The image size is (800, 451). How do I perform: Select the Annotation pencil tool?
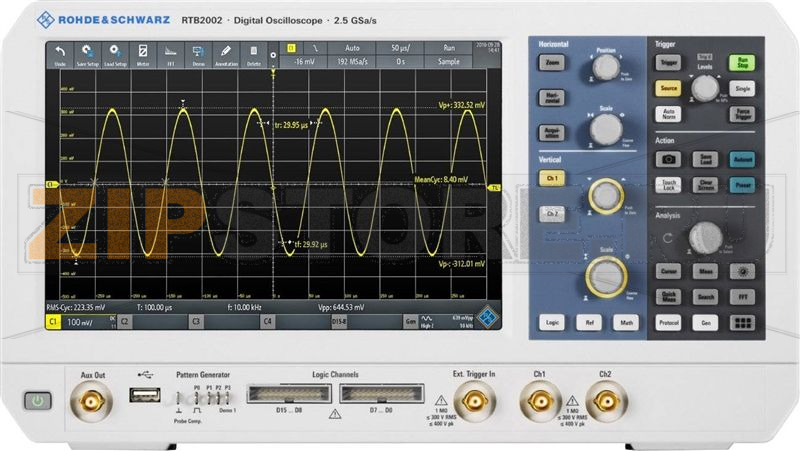(226, 55)
